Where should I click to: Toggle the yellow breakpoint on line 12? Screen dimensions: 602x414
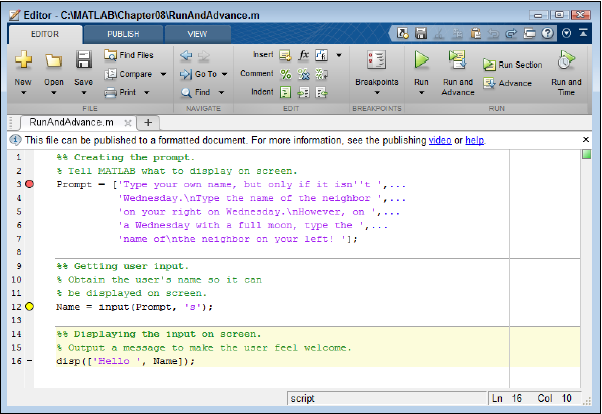[29, 306]
